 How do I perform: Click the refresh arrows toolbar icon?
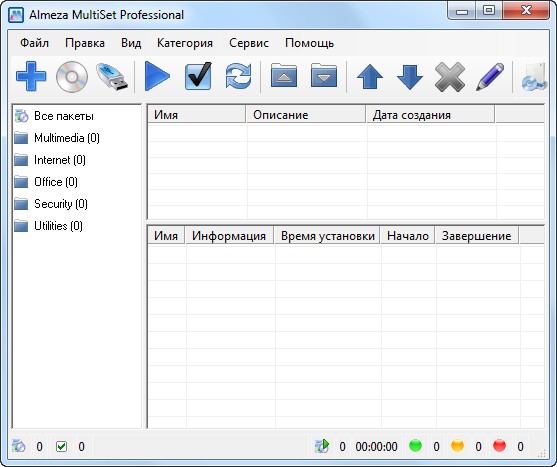click(x=238, y=76)
